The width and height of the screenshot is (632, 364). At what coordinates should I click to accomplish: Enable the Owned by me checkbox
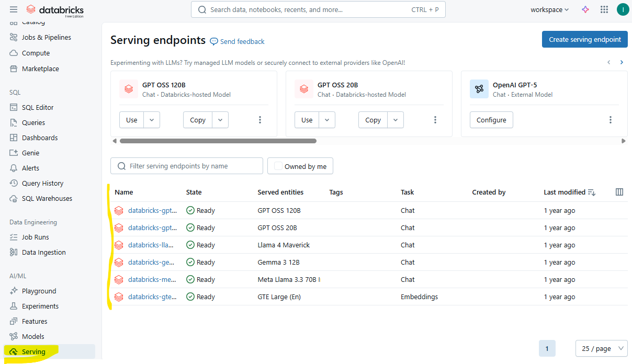(278, 166)
